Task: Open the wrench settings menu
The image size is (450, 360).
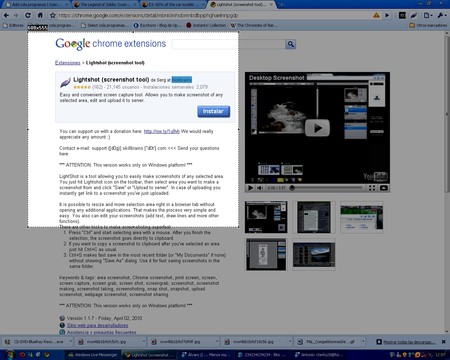Action: 441,15
